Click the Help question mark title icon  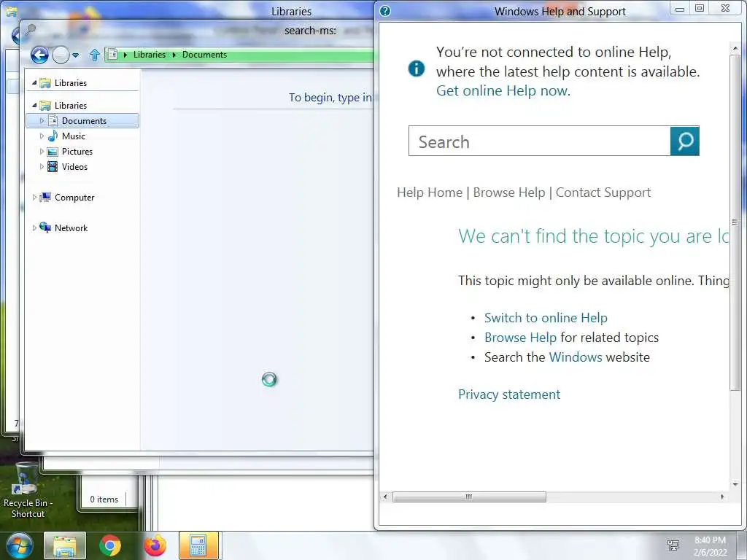pyautogui.click(x=385, y=11)
